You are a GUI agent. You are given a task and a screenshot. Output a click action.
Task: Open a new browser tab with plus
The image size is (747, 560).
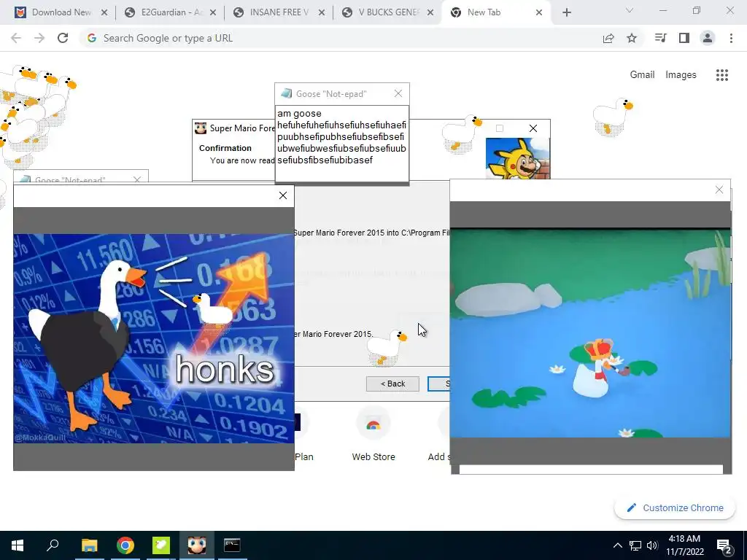click(x=566, y=12)
